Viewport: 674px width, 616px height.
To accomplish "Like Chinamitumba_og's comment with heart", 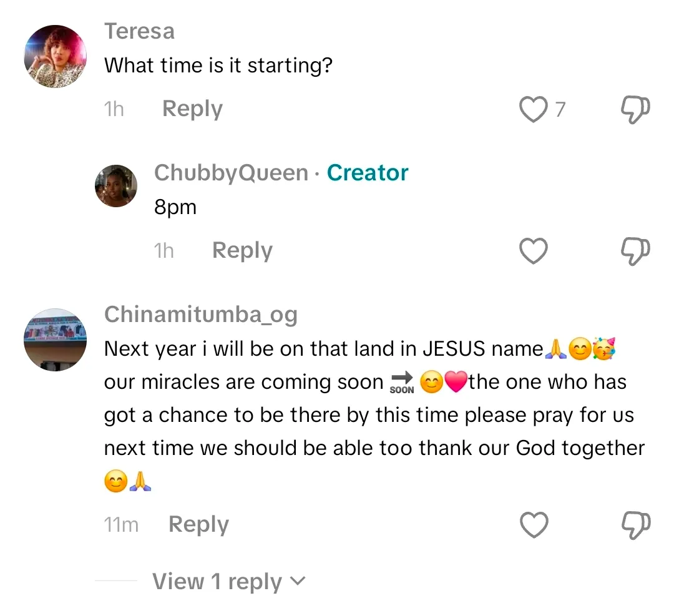I will 534,525.
